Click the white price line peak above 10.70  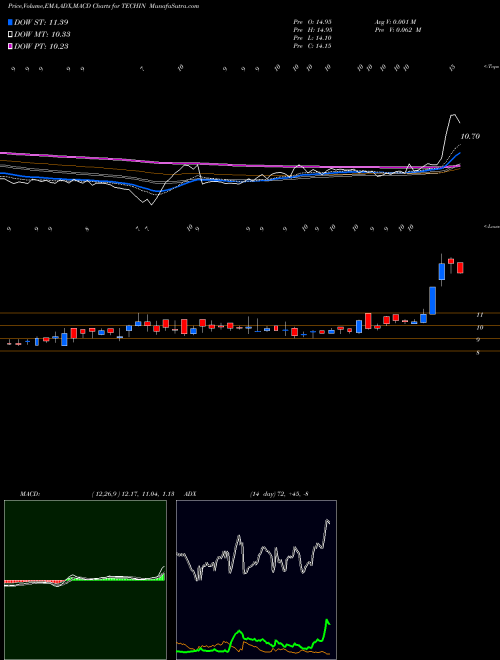coord(453,114)
